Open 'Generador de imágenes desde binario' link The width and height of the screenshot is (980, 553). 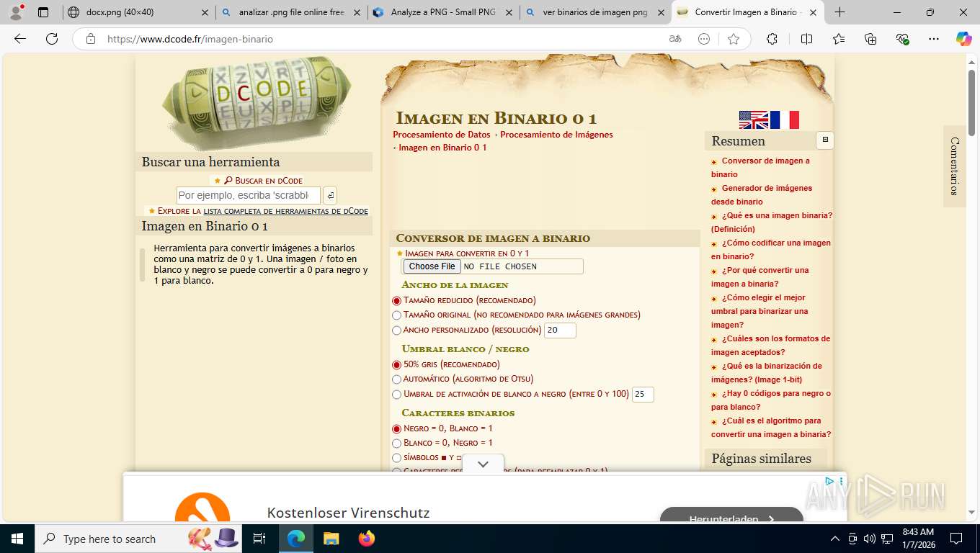762,194
